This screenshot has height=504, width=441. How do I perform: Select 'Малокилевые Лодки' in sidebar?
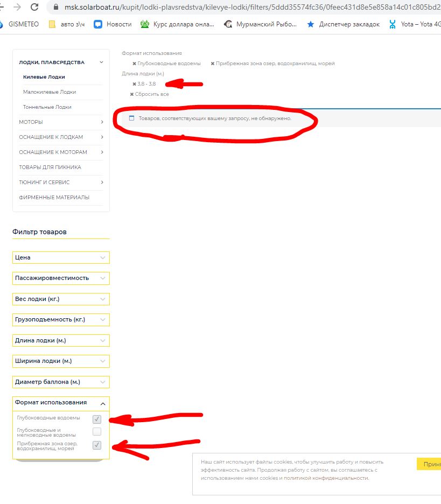click(x=50, y=92)
